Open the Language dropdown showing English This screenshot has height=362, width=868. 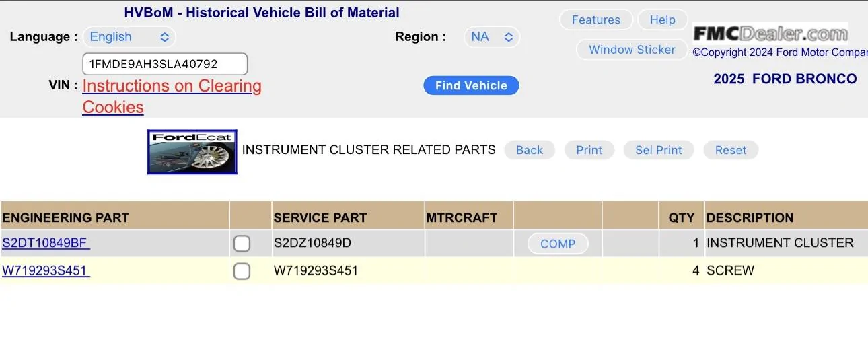click(x=129, y=37)
